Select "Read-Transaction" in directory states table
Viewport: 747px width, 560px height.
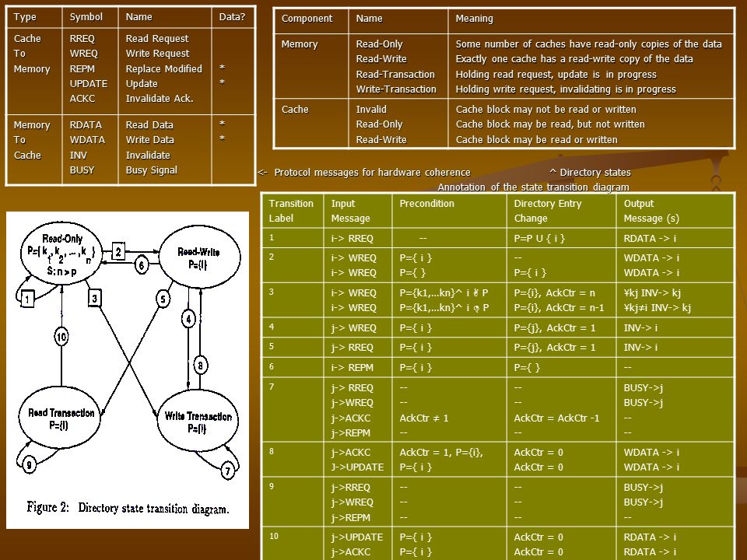[x=395, y=75]
